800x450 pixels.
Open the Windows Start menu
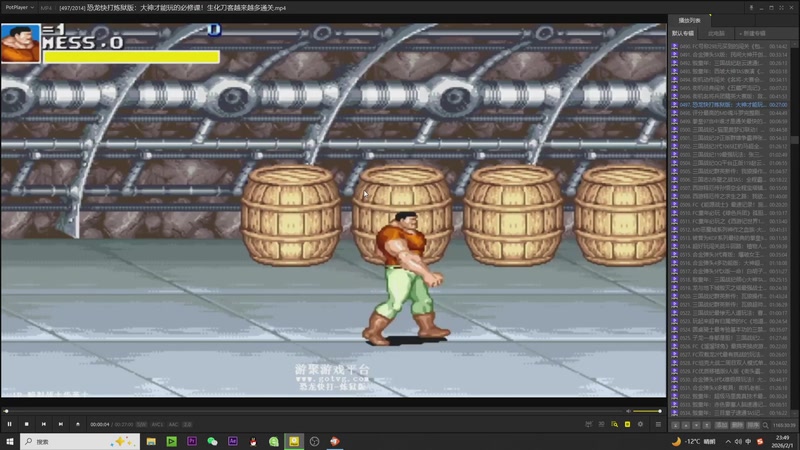10,441
